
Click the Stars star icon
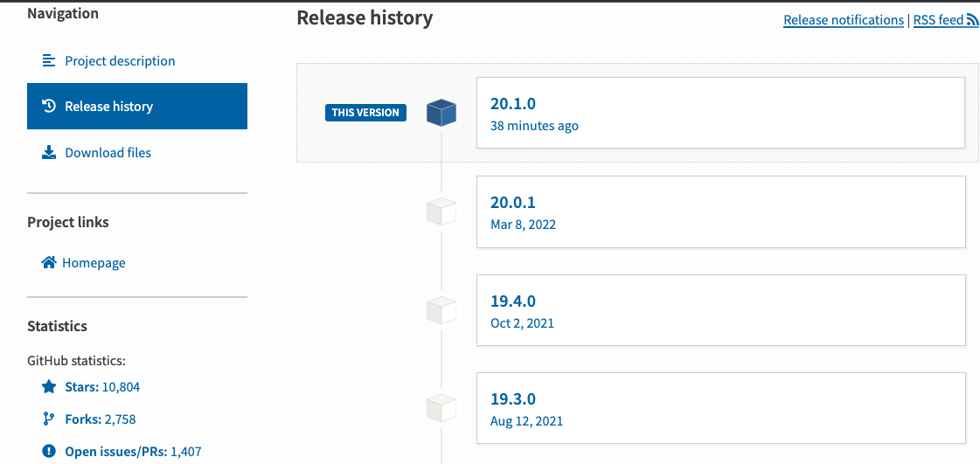49,386
